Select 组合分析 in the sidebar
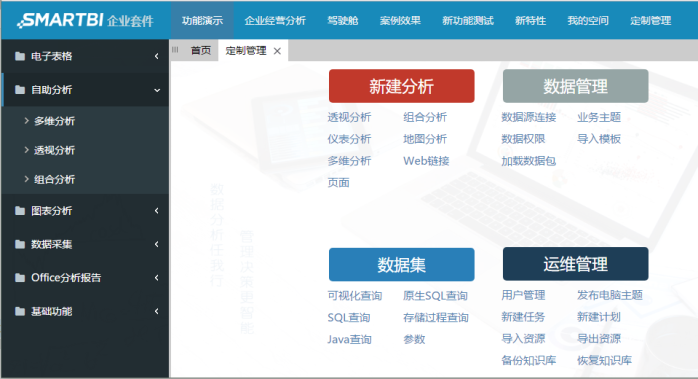Viewport: 698px width, 379px height. point(55,179)
